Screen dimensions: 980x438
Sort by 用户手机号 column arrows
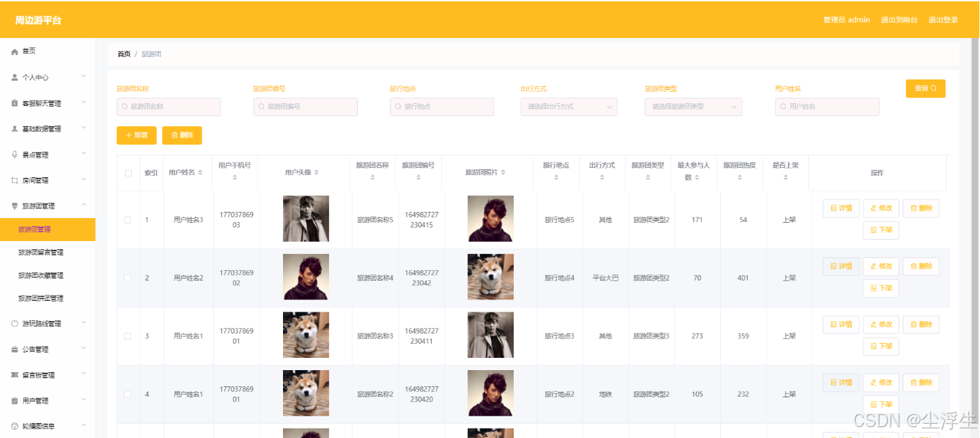tap(235, 178)
